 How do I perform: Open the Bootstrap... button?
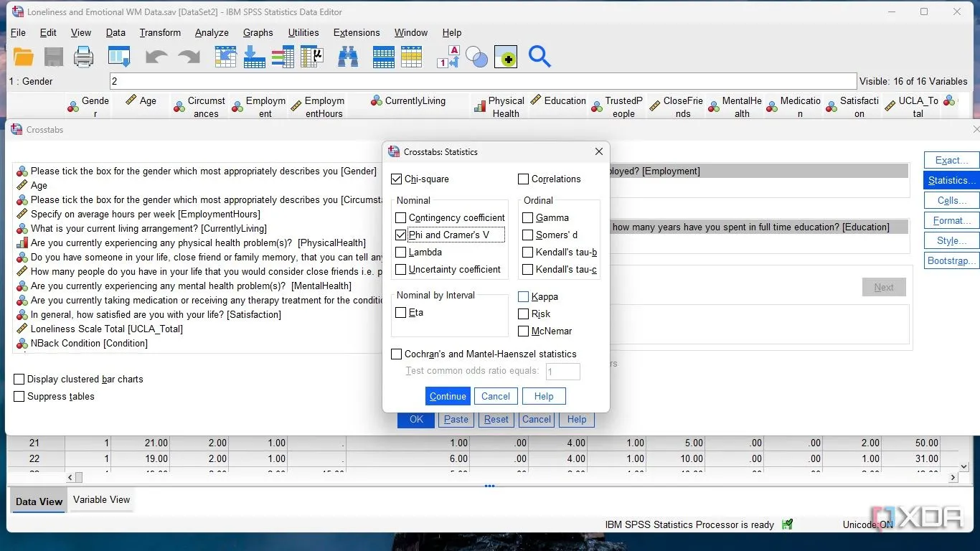click(951, 260)
